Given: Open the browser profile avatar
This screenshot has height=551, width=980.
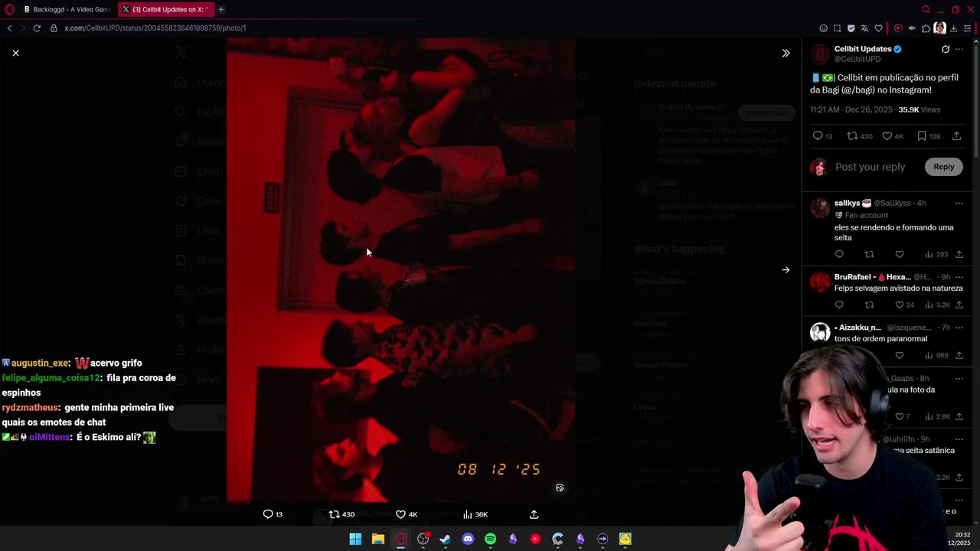Looking at the screenshot, I should click(x=939, y=28).
